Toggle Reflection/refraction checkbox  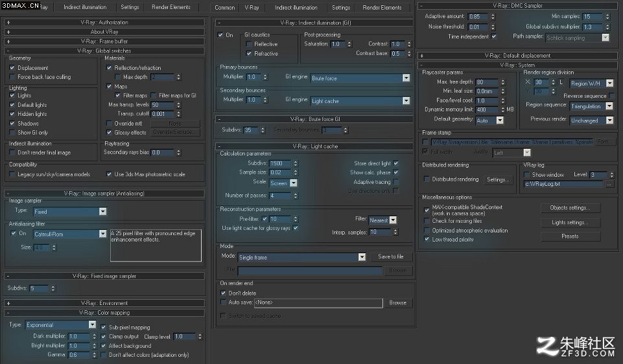click(110, 68)
